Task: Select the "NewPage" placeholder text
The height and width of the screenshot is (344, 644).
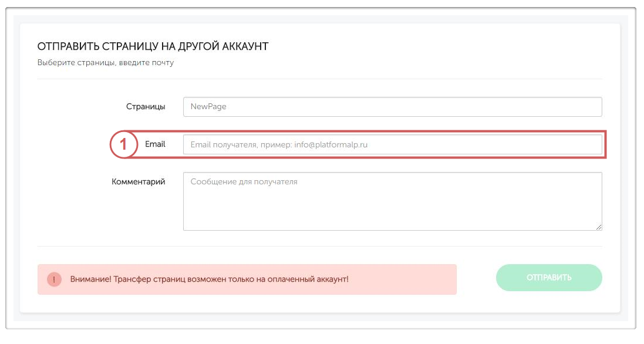Action: (x=208, y=107)
